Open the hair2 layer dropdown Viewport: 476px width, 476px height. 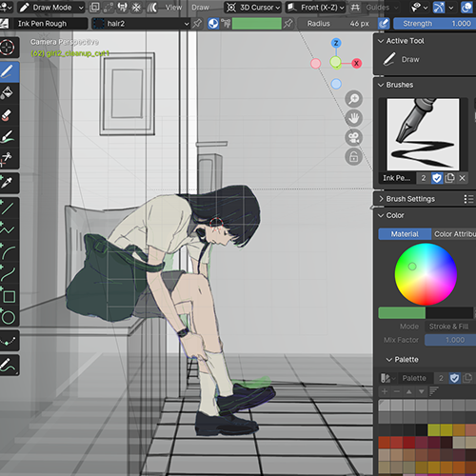point(141,24)
